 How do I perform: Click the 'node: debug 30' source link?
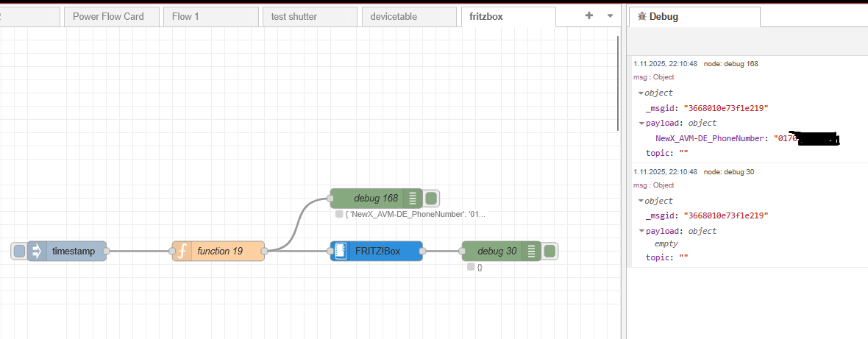pos(729,171)
